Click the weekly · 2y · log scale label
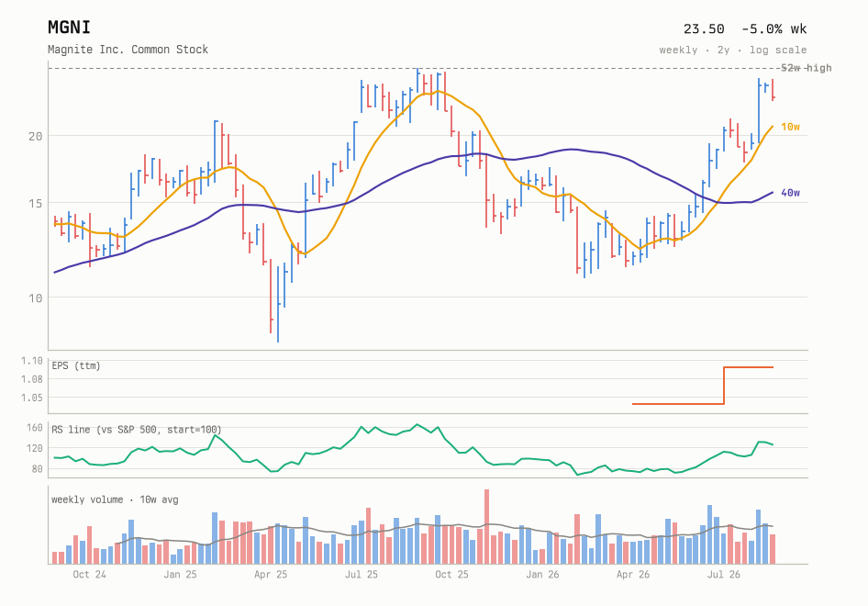 click(x=733, y=50)
